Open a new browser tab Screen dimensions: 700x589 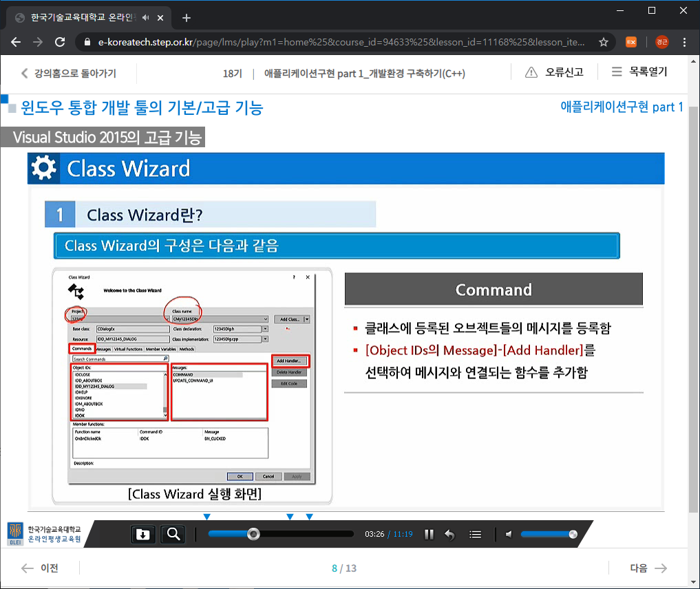187,18
